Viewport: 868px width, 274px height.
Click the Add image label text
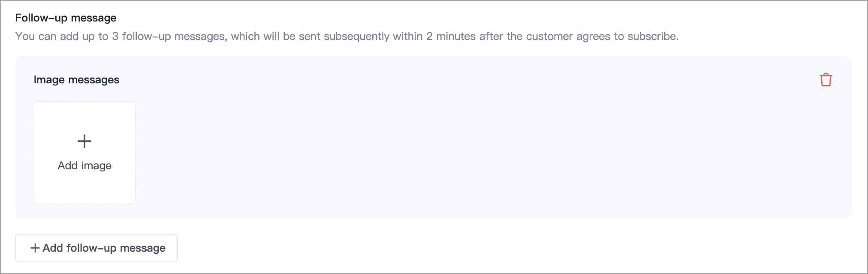pyautogui.click(x=84, y=166)
